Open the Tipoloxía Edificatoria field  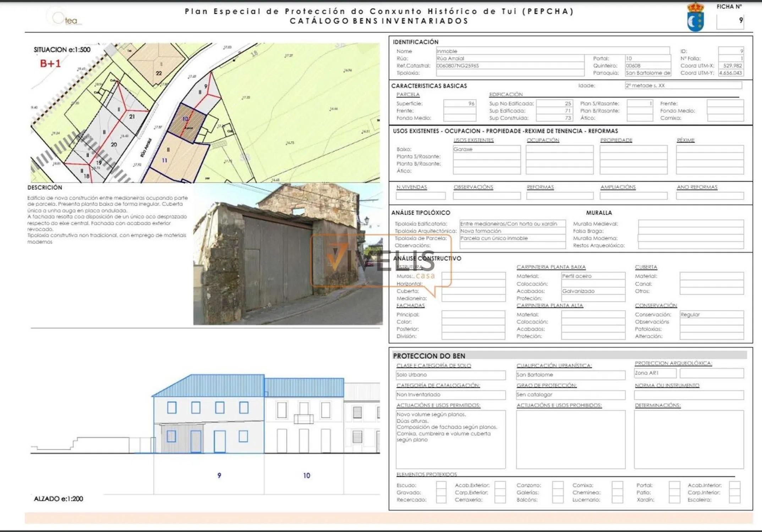tap(512, 224)
